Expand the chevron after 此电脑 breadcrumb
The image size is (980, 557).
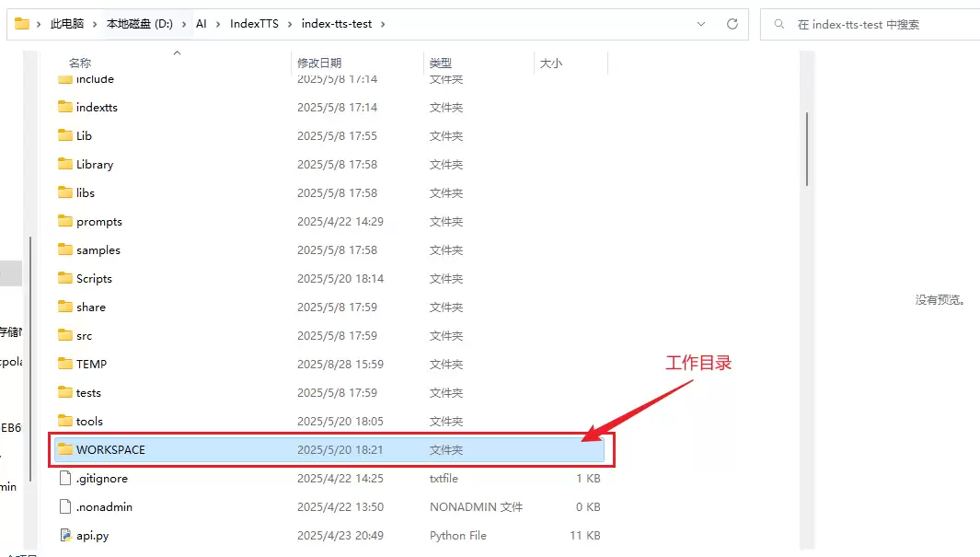pos(95,24)
